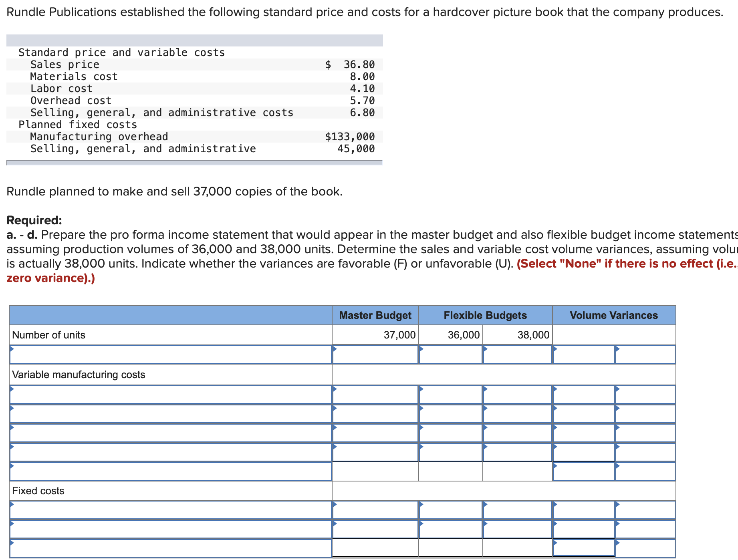Click 38,000 column cell in first row under Fixed costs
The height and width of the screenshot is (560, 738).
point(518,510)
